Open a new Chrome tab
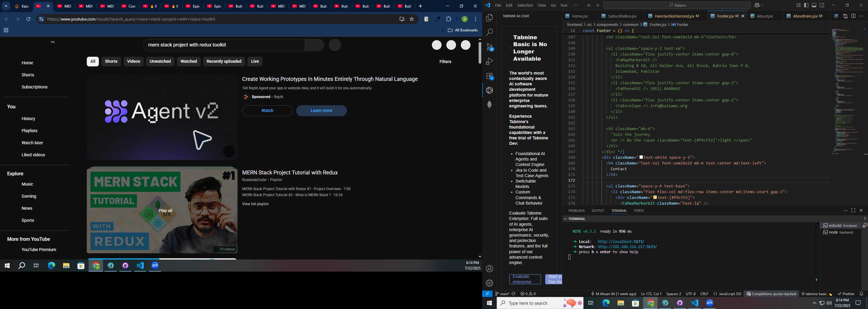Image resolution: width=868 pixels, height=309 pixels. (x=420, y=6)
